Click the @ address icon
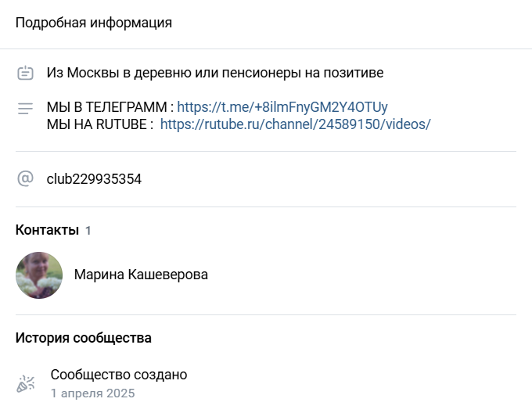Screen dimensions: 532x413 point(25,179)
